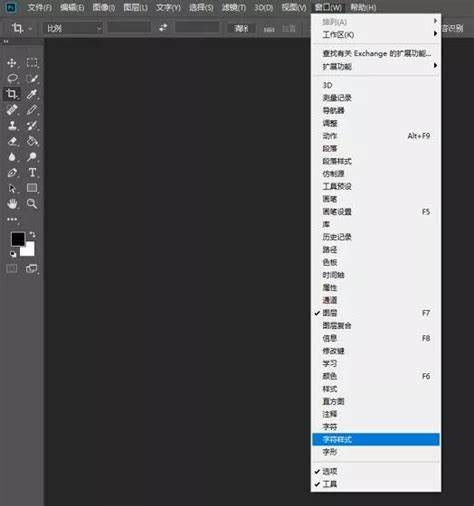The image size is (474, 506).
Task: Toggle Quick Mask mode
Action: (x=12, y=268)
